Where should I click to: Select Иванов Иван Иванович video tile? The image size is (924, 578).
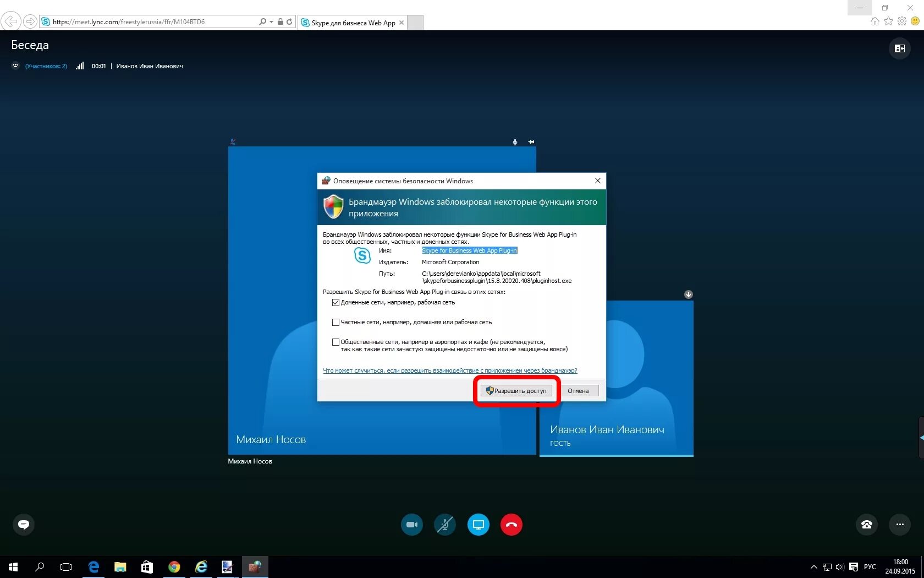tap(616, 378)
